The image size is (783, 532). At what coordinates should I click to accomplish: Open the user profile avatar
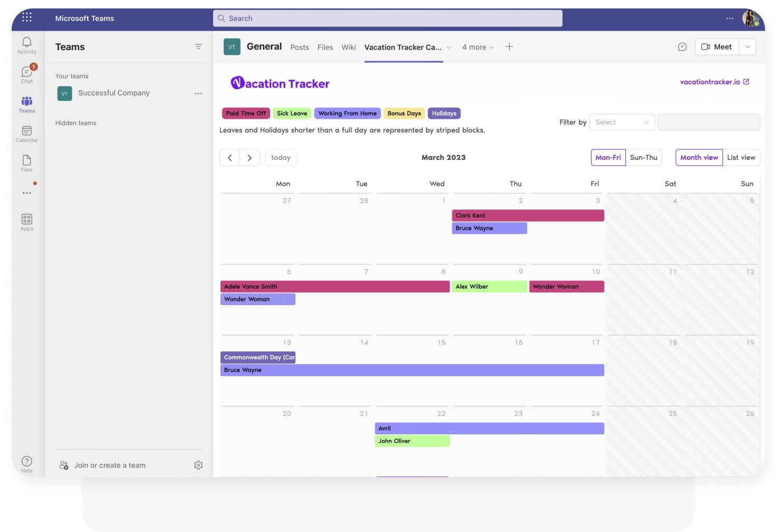(750, 18)
